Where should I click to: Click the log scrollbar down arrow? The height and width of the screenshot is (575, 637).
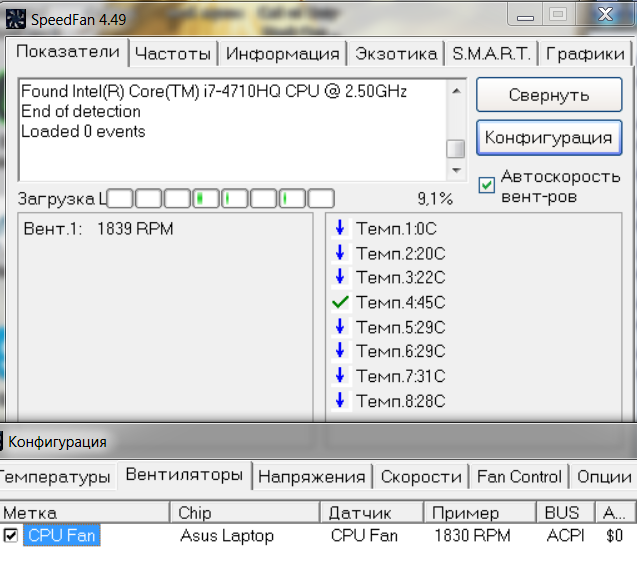(x=456, y=170)
